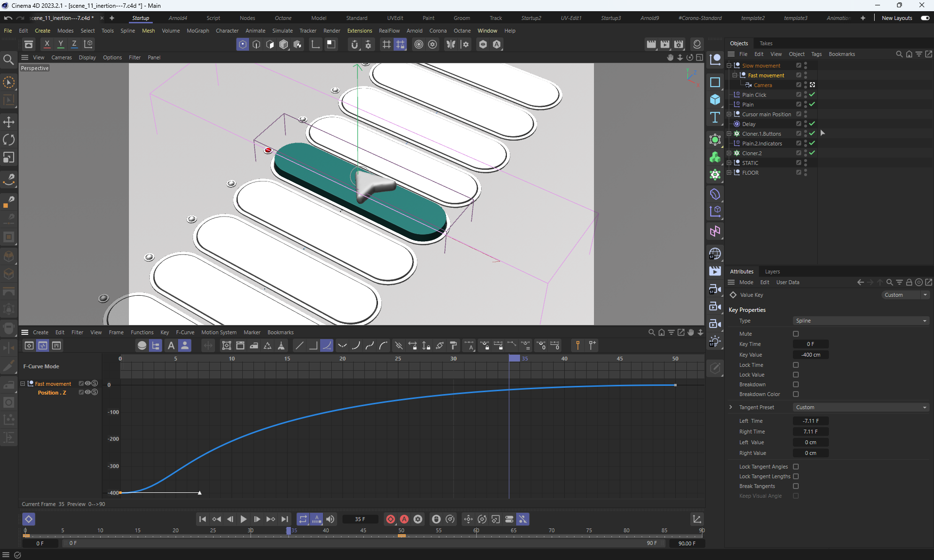
Task: Select the Rotate tool in left toolbar
Action: tap(9, 140)
